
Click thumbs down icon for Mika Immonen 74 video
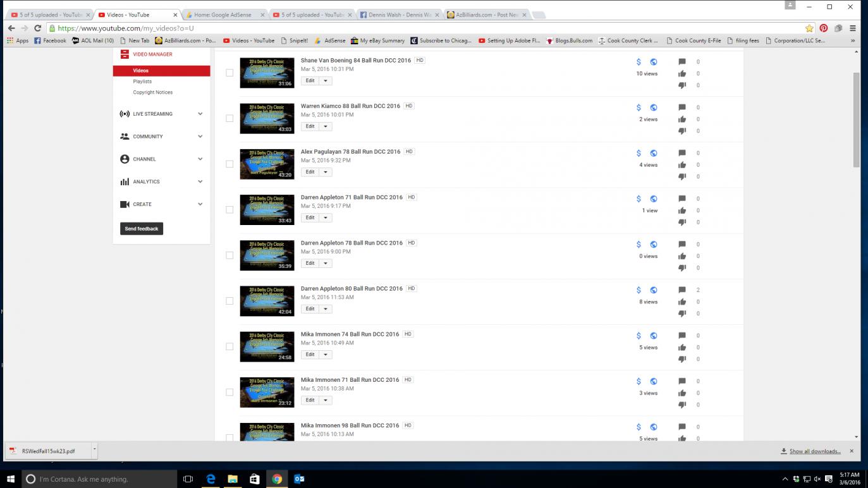(x=682, y=359)
